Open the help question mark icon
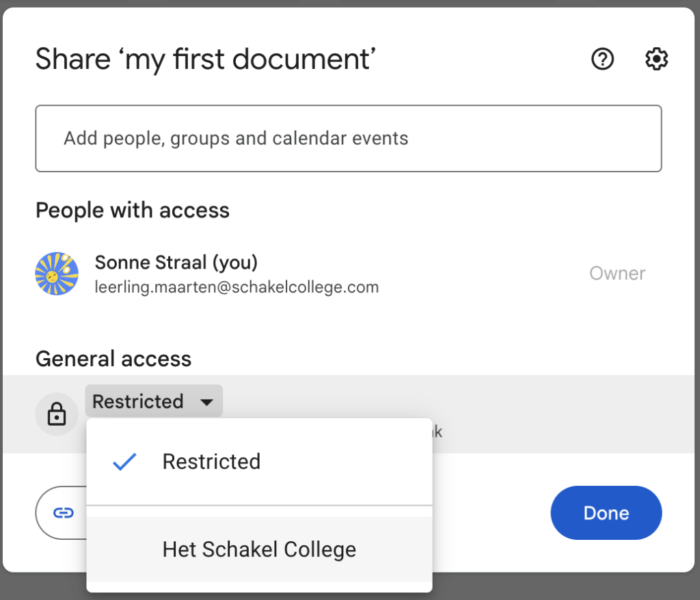700x600 pixels. pos(602,59)
